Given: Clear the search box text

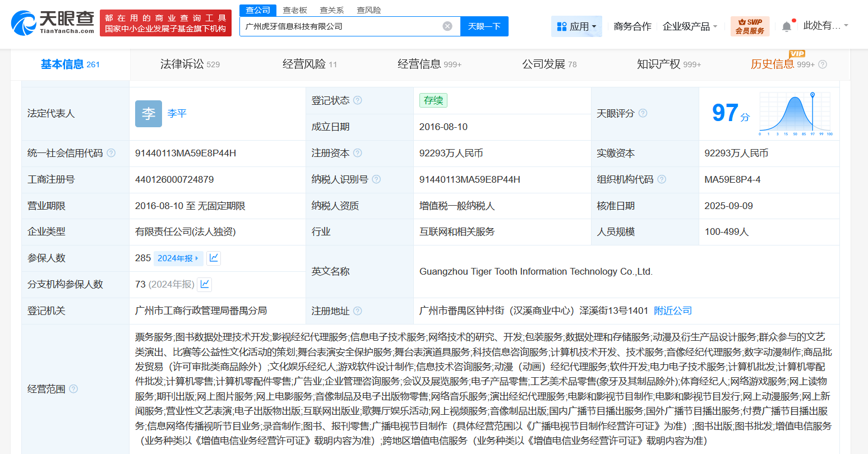Looking at the screenshot, I should tap(447, 26).
